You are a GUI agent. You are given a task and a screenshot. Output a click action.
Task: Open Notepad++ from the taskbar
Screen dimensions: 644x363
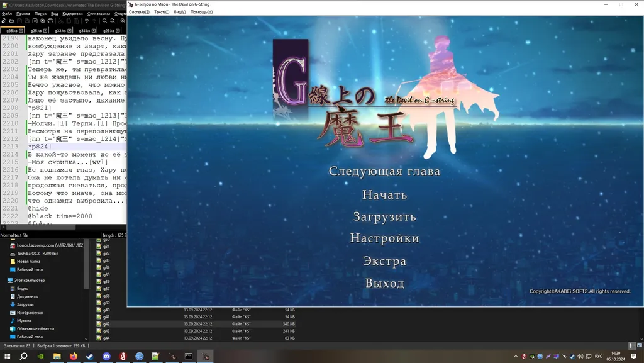click(x=156, y=356)
